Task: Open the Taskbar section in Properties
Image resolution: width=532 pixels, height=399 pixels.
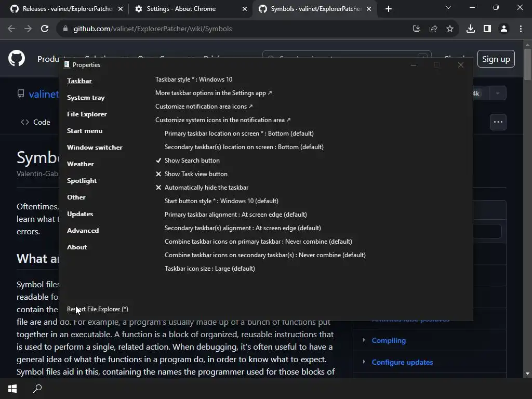Action: point(79,81)
